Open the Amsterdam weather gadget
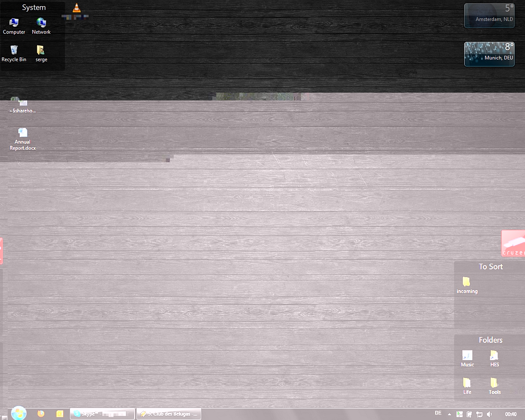 pos(489,15)
